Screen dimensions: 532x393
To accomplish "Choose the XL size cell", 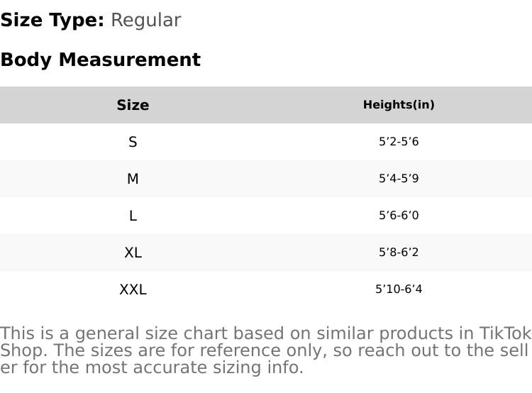I will tap(133, 253).
